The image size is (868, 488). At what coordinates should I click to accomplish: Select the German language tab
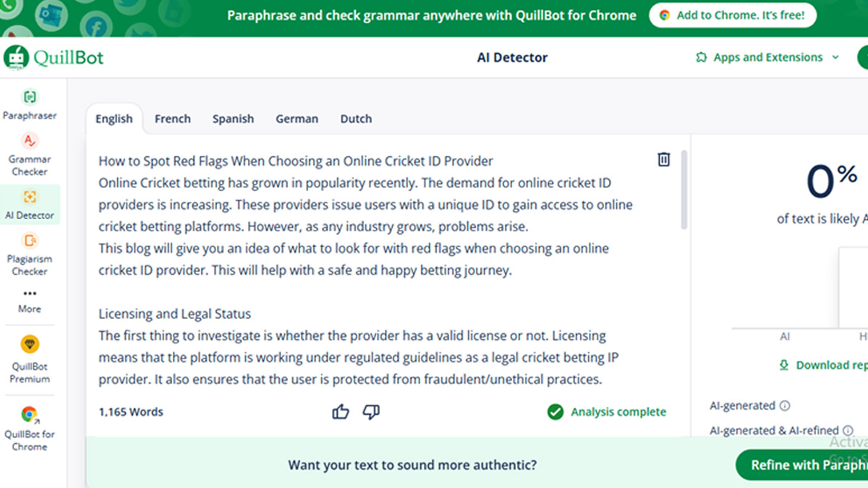click(x=297, y=119)
